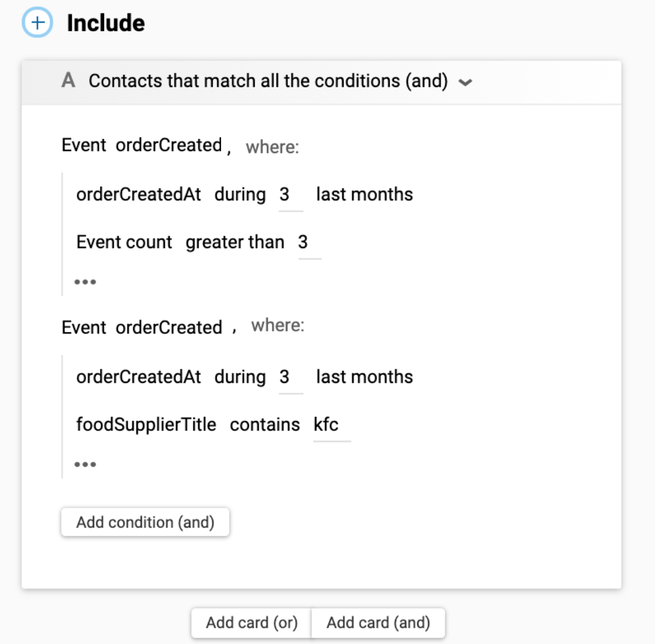Expand the match all conditions dropdown chevron
The height and width of the screenshot is (644, 655).
point(465,83)
